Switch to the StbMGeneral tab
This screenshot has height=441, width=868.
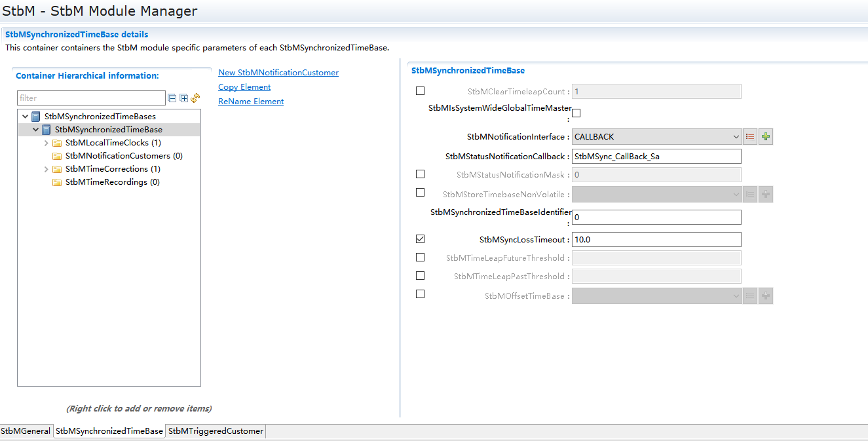point(26,431)
